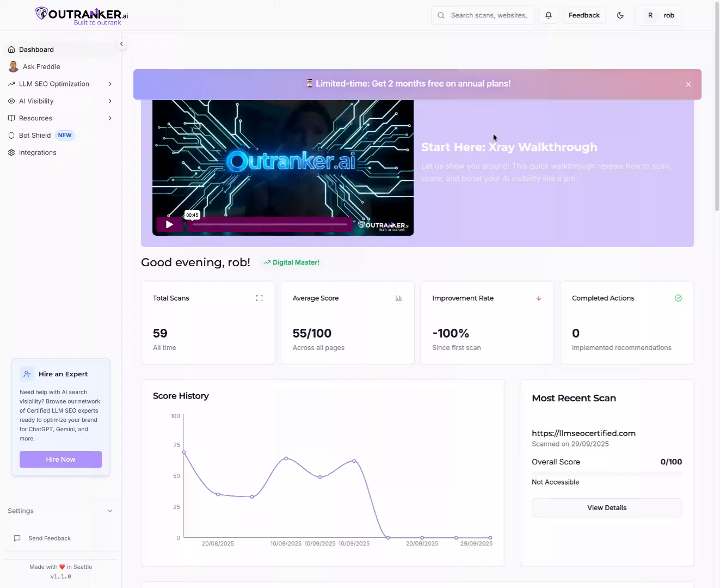Click the 'Not Accessible' status text

pos(555,482)
